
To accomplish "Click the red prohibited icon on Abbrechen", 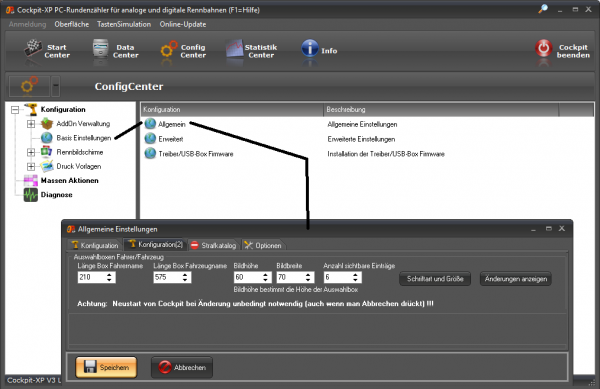I will [x=165, y=367].
